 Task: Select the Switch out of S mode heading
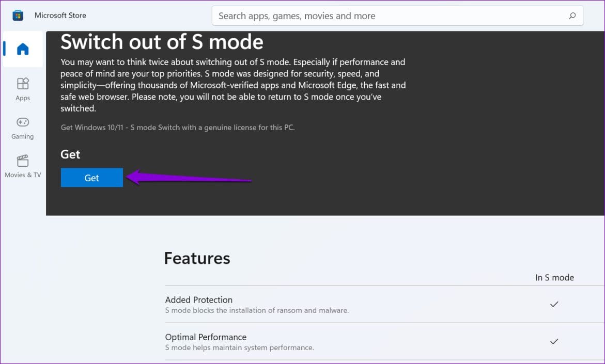[x=162, y=42]
